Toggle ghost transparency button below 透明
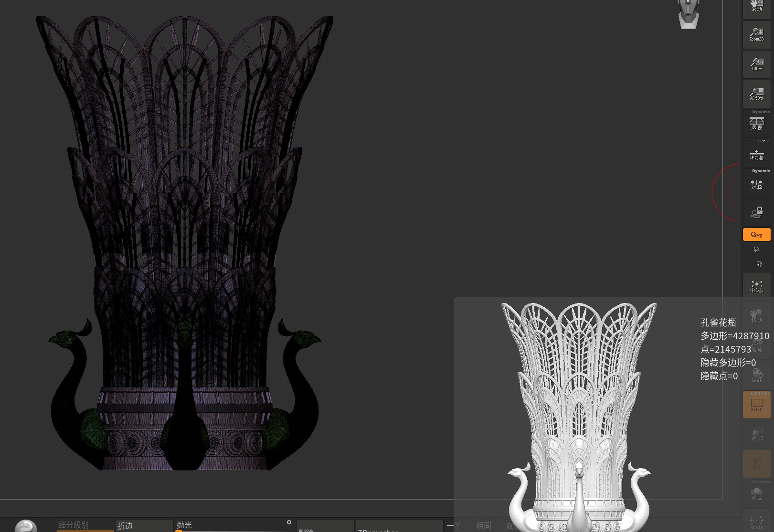This screenshot has height=532, width=774. coord(757,464)
